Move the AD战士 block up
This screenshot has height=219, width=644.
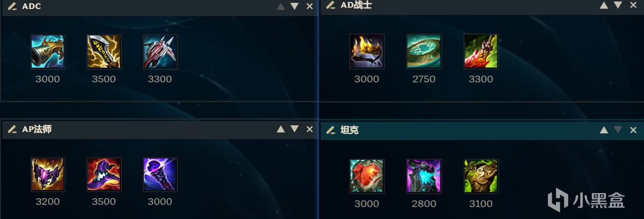pos(604,5)
